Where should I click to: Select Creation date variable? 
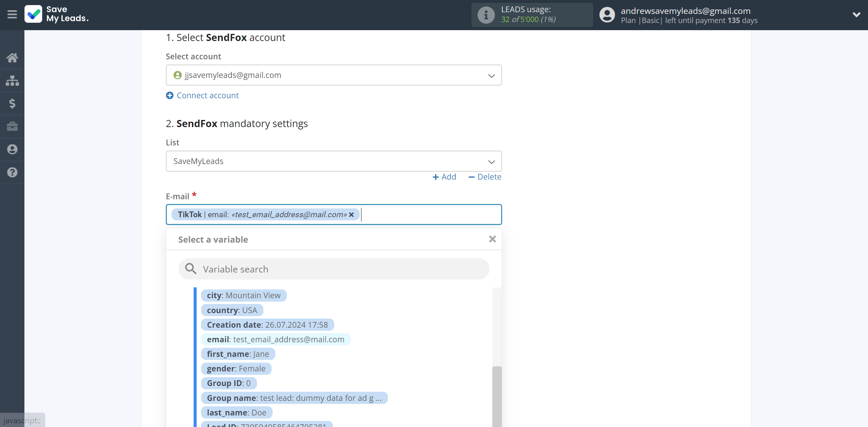[x=268, y=325]
